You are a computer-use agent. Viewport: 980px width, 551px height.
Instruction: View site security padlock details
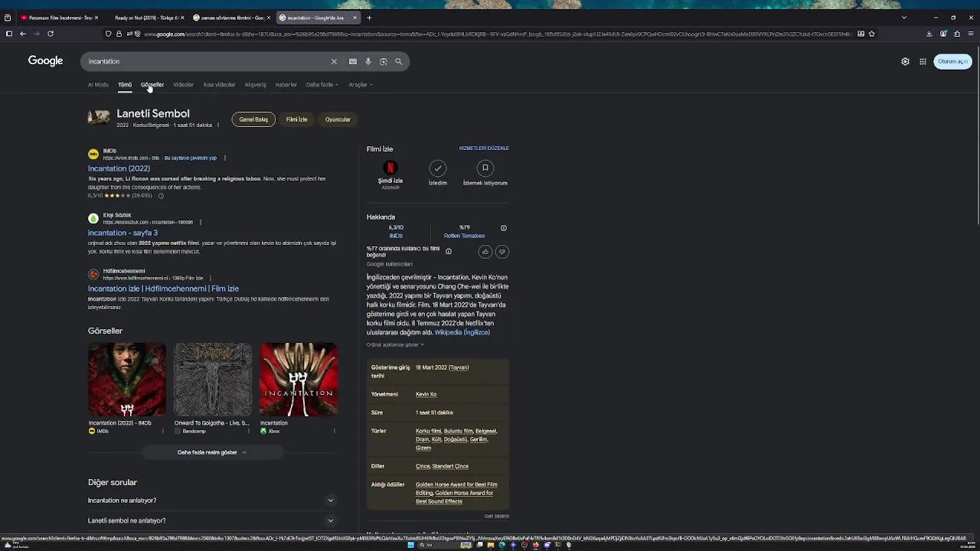pyautogui.click(x=119, y=34)
